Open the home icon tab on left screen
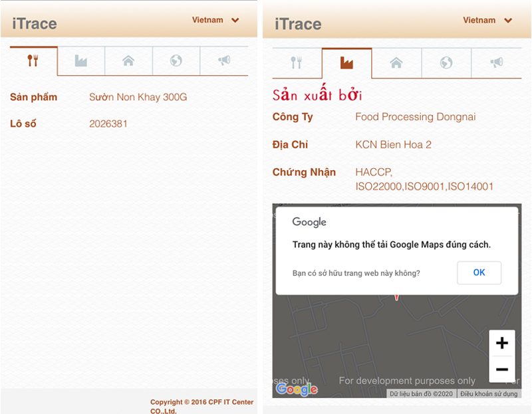This screenshot has width=532, height=414. (128, 61)
